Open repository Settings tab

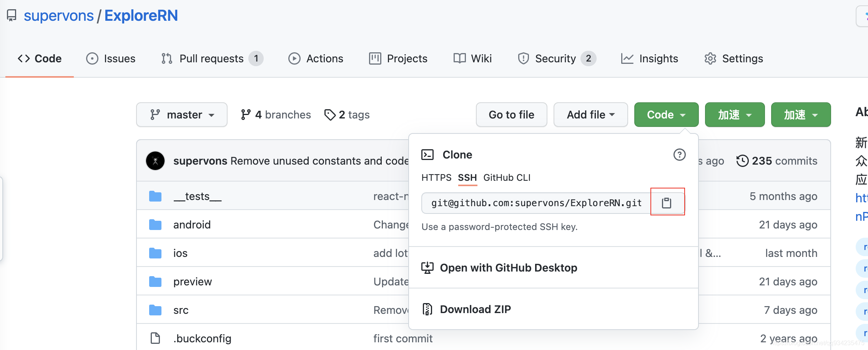tap(733, 58)
